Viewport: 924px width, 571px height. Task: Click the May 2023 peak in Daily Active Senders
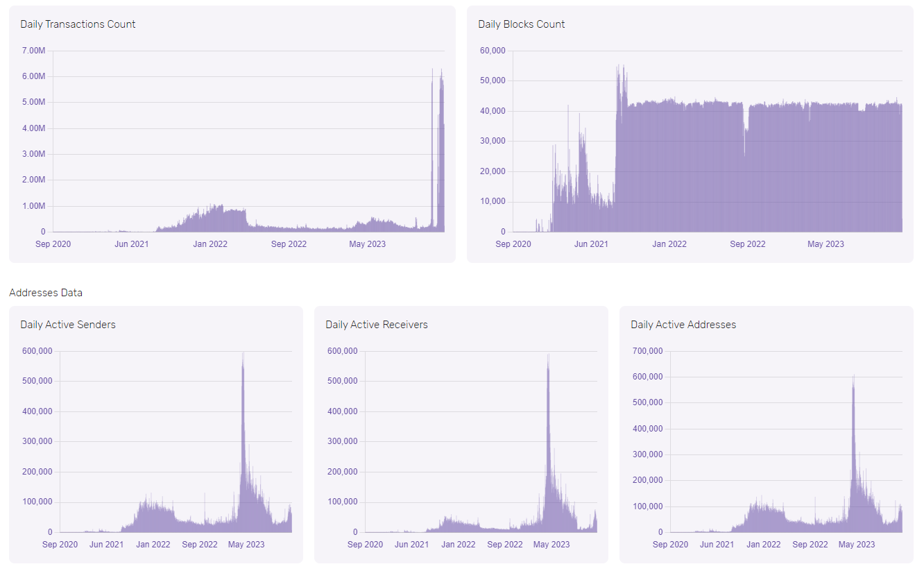click(x=243, y=441)
